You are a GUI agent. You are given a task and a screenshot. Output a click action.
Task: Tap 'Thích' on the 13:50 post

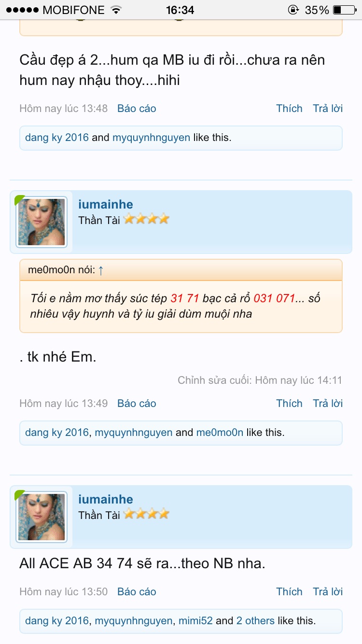289,592
